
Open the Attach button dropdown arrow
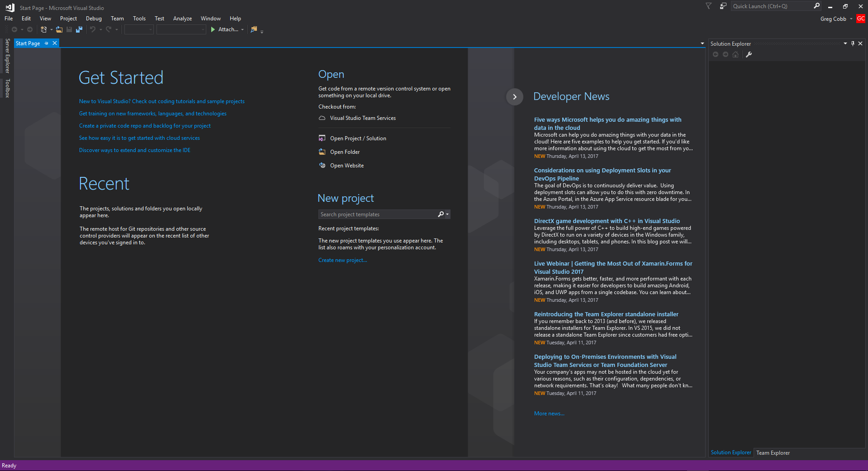click(x=242, y=30)
